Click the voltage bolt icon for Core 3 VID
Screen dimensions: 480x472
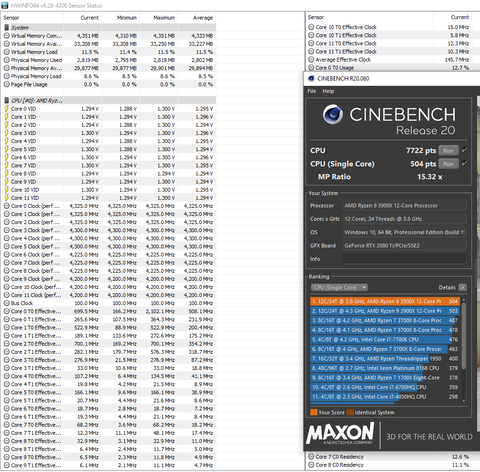coord(6,133)
